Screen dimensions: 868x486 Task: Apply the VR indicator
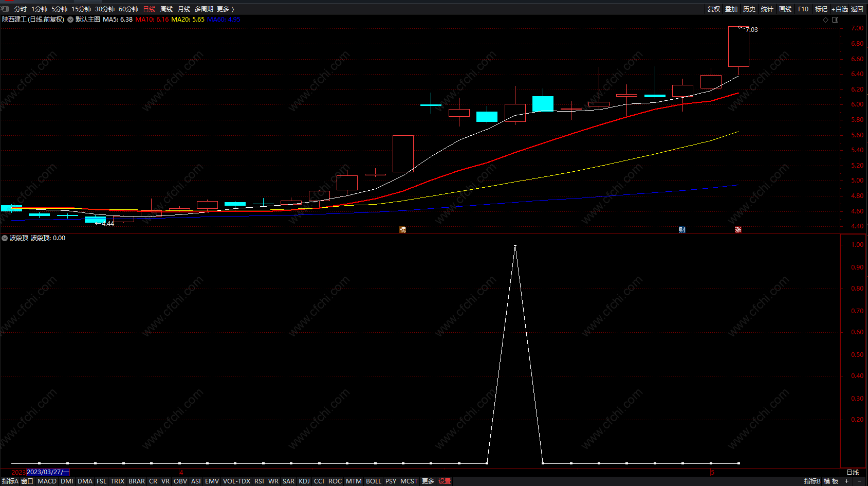[x=165, y=481]
